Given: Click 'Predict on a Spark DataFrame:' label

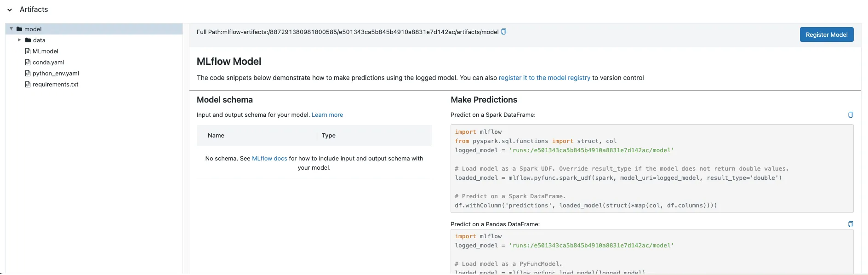Looking at the screenshot, I should 493,115.
